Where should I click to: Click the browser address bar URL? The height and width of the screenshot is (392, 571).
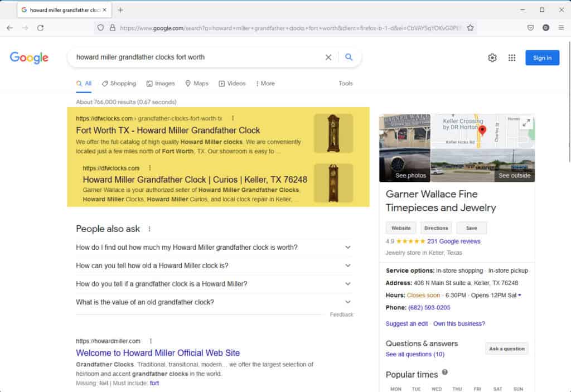pyautogui.click(x=290, y=28)
